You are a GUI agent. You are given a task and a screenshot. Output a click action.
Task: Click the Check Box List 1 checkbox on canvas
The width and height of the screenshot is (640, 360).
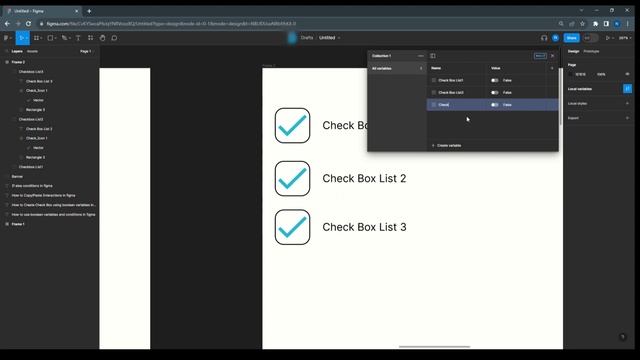pos(292,125)
